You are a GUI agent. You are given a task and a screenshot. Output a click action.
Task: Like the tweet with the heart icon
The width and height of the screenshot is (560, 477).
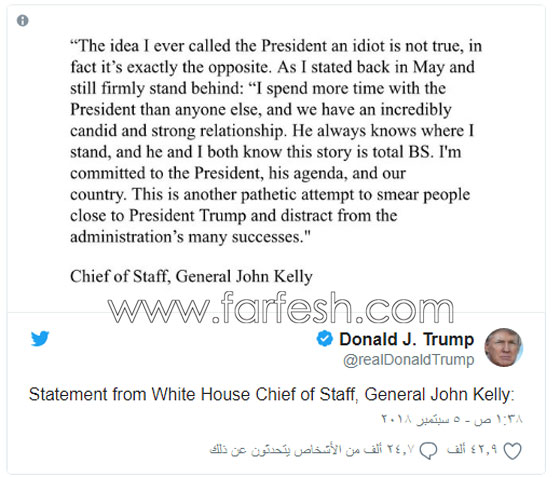[x=512, y=451]
